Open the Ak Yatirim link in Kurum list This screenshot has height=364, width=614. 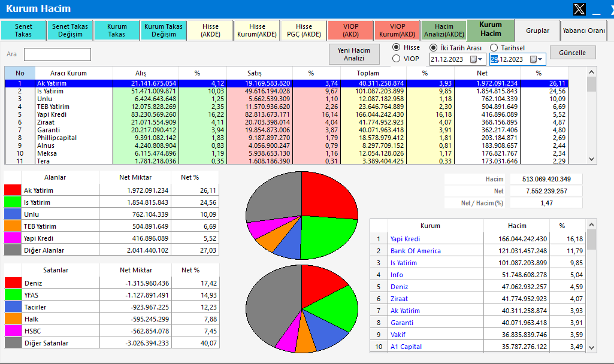405,311
